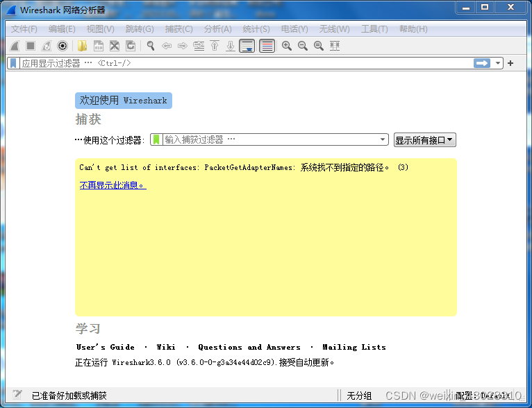Click 无分组 status bar entry

[359, 396]
